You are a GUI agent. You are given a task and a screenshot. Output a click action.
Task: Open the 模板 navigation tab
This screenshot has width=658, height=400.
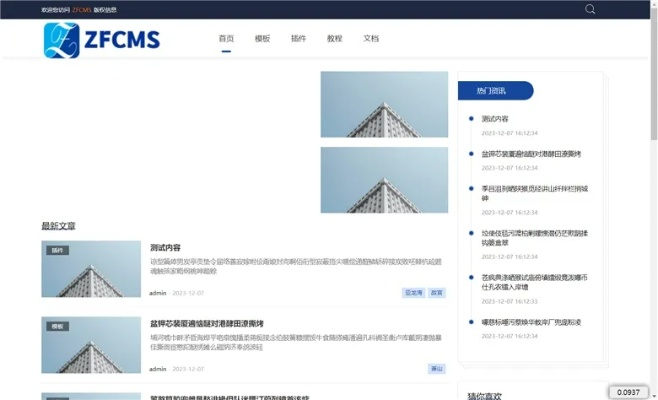[x=262, y=38]
